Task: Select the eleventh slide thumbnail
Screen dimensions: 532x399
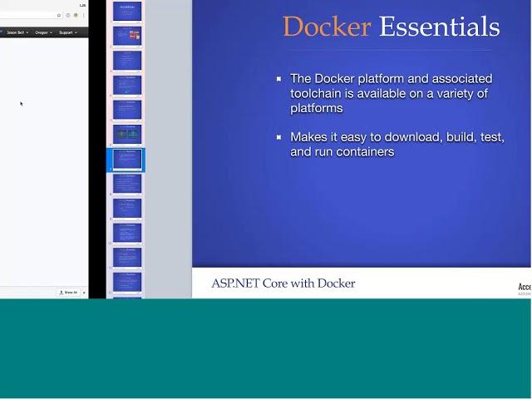Action: point(127,257)
